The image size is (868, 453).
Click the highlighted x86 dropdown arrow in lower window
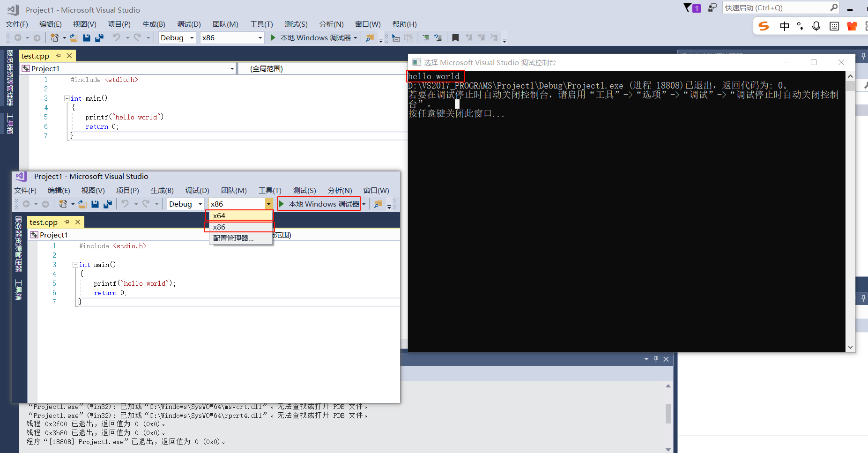[269, 204]
